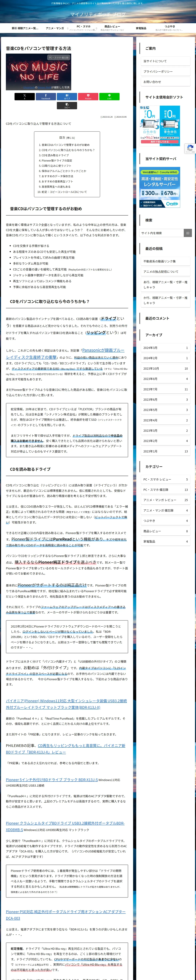Screen dimensions: 196x980
Task: Open category 商品レビュー in sidebar
Action: tap(166, 531)
